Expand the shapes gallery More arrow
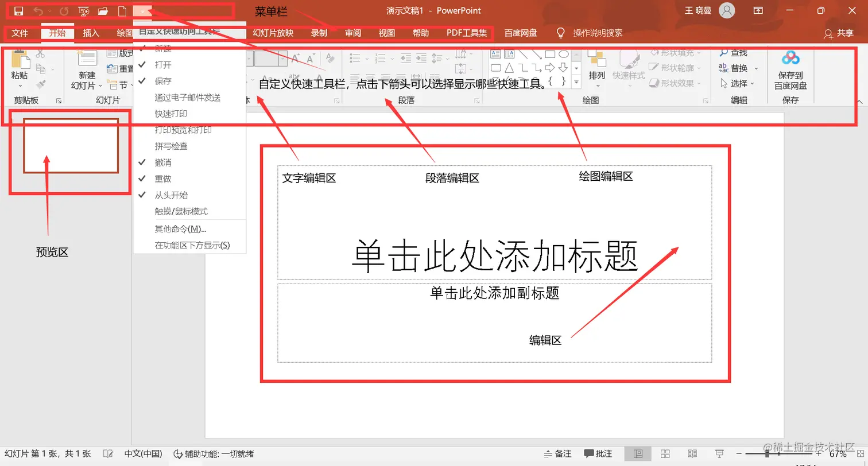This screenshot has height=466, width=868. [x=577, y=83]
